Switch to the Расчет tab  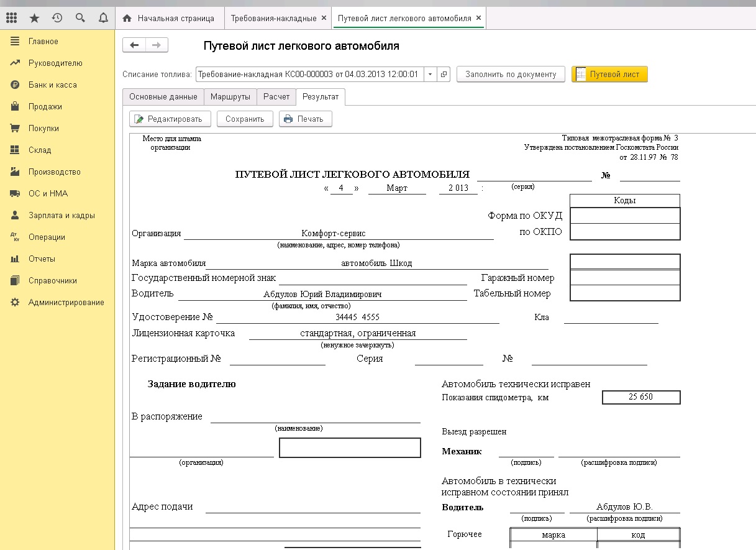[276, 97]
